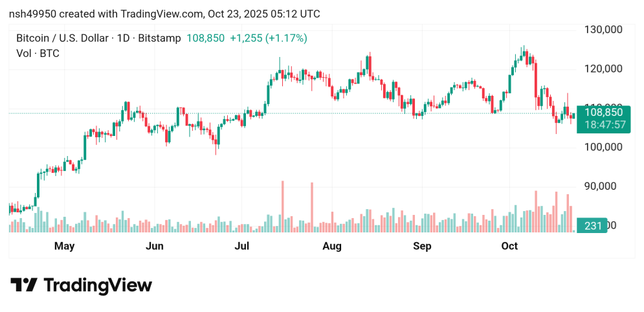Click the Sep label on time axis
This screenshot has width=644, height=312.
point(422,246)
